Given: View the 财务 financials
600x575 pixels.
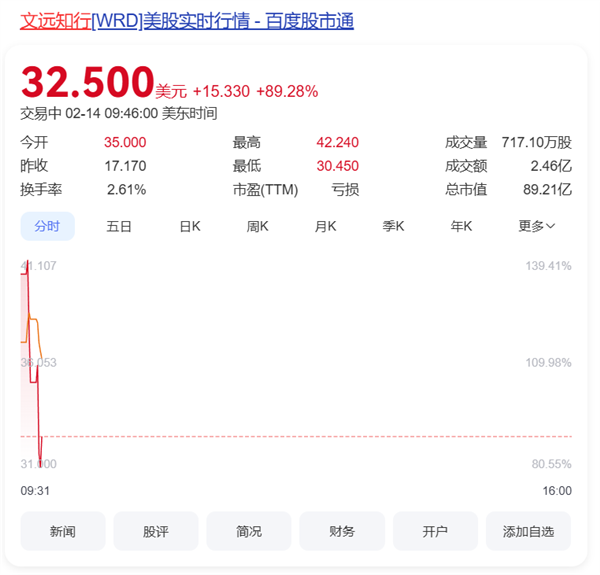Looking at the screenshot, I should [x=342, y=531].
